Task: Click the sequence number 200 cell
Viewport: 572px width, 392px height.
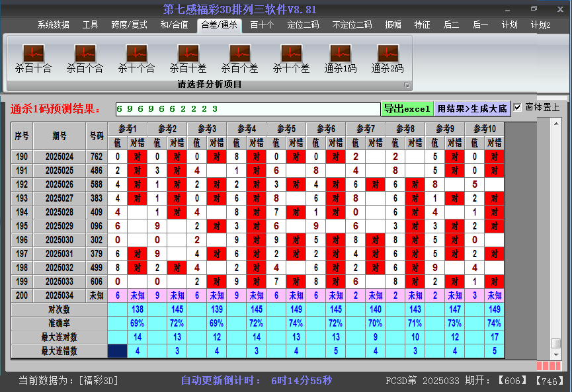Action: click(x=22, y=295)
